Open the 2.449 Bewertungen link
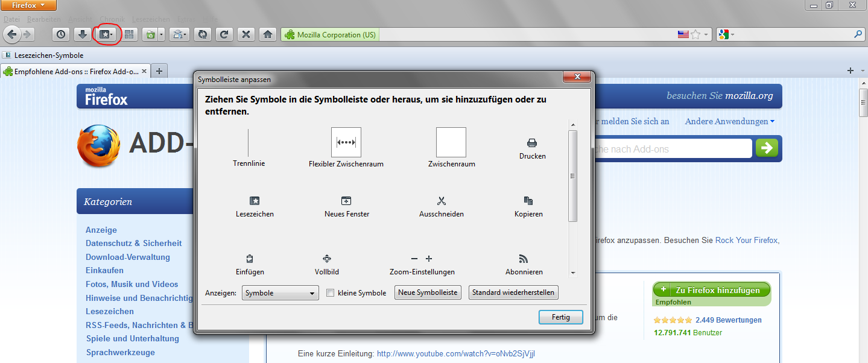 point(729,320)
